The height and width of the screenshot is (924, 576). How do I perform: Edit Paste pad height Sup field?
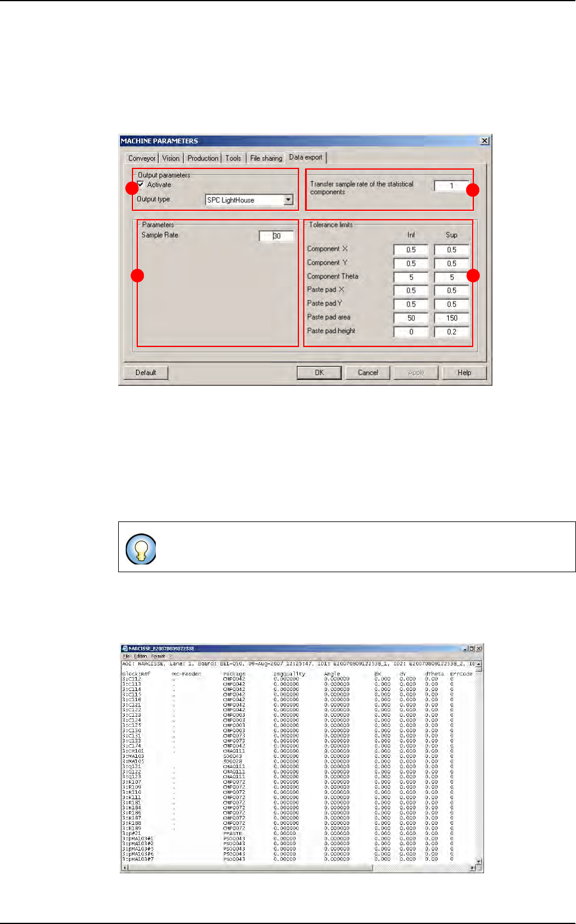tap(452, 332)
